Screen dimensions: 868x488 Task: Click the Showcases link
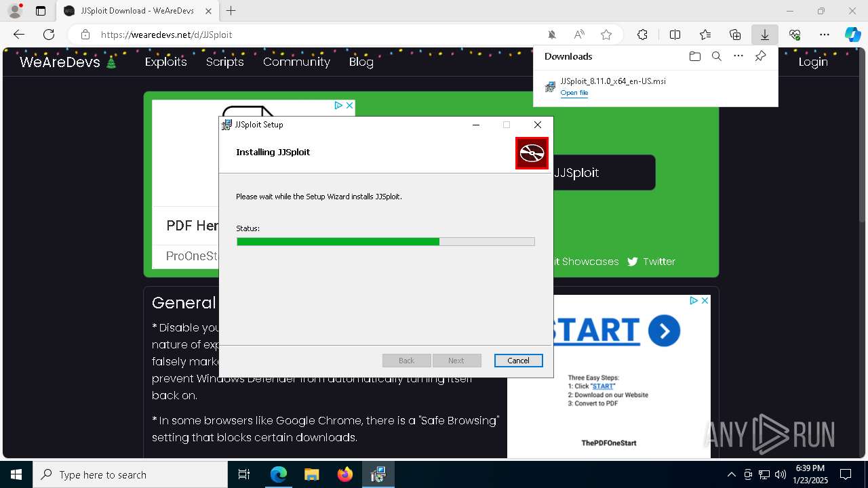click(x=590, y=262)
